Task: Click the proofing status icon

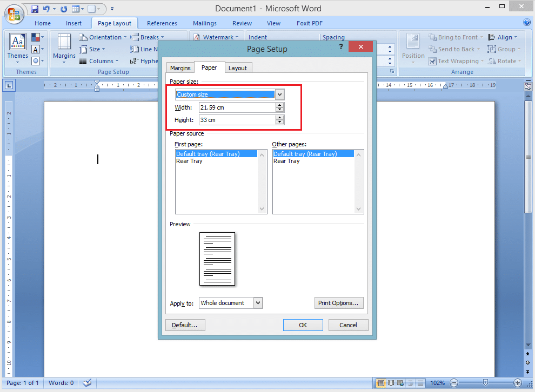Action: point(88,383)
